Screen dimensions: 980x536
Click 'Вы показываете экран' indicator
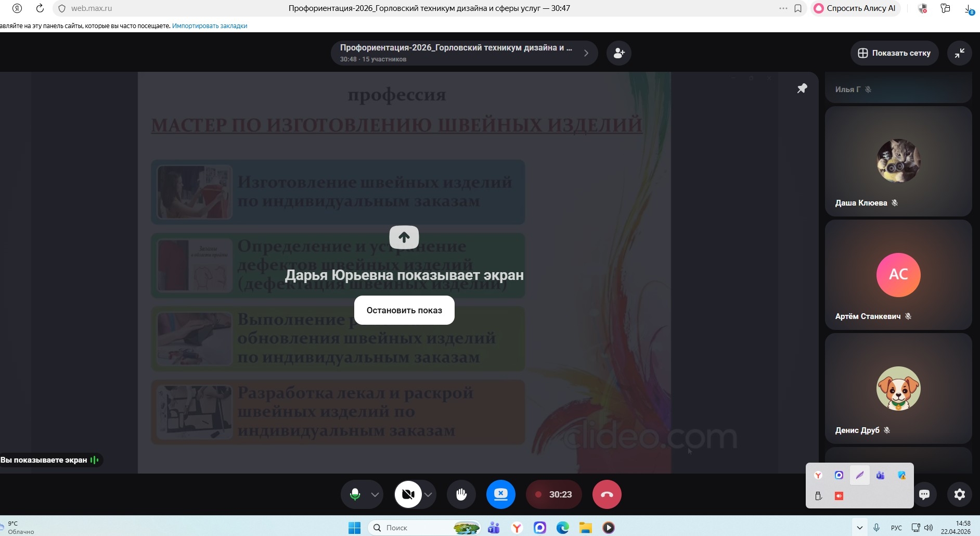coord(50,460)
